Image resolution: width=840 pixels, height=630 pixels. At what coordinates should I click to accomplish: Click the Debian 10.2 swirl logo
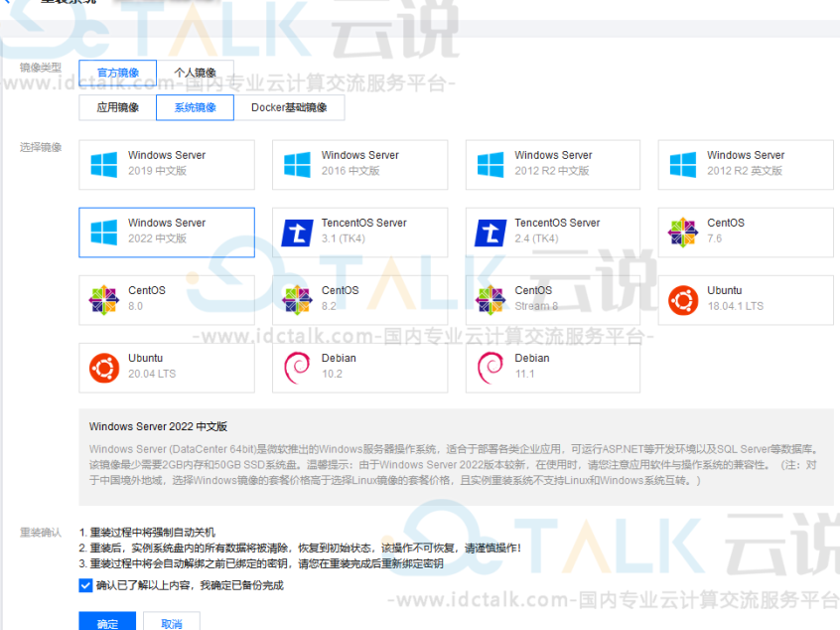coord(297,368)
